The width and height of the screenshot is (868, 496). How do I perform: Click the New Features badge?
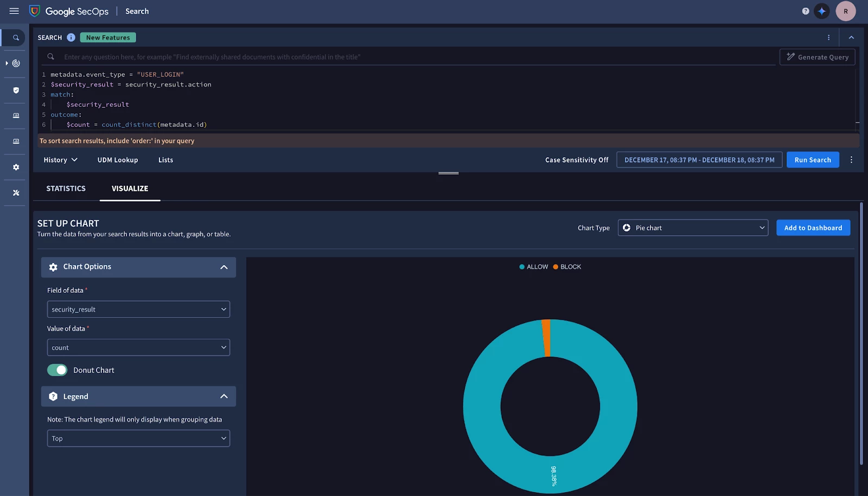[108, 37]
